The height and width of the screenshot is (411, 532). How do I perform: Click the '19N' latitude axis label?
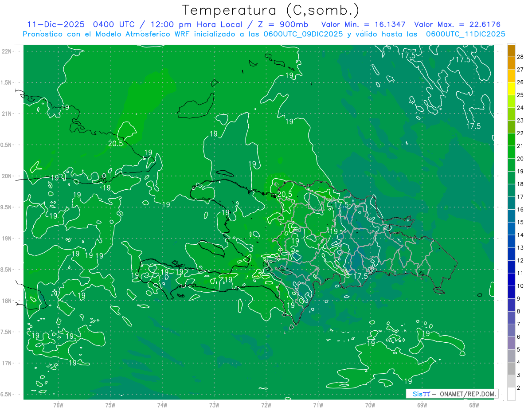pyautogui.click(x=7, y=238)
